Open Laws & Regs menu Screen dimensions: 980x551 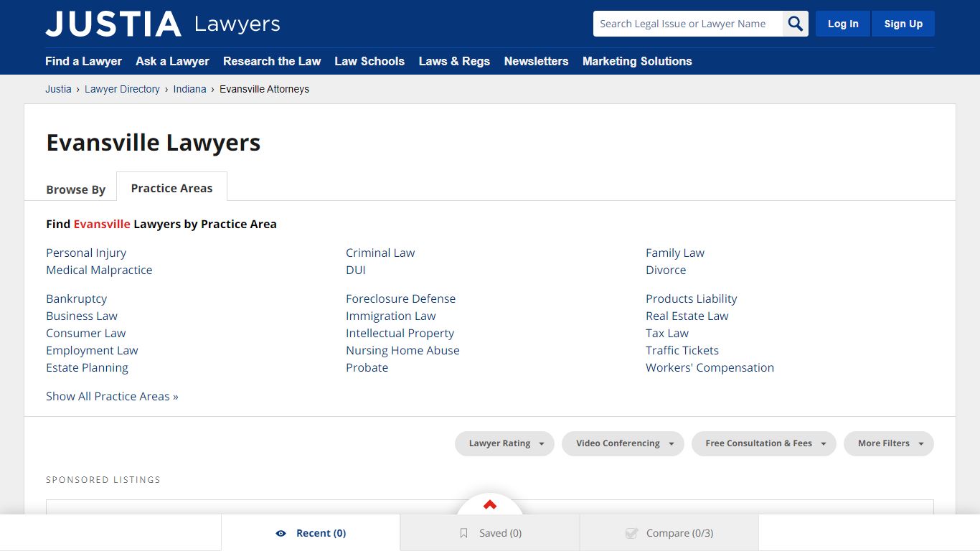[x=454, y=61]
